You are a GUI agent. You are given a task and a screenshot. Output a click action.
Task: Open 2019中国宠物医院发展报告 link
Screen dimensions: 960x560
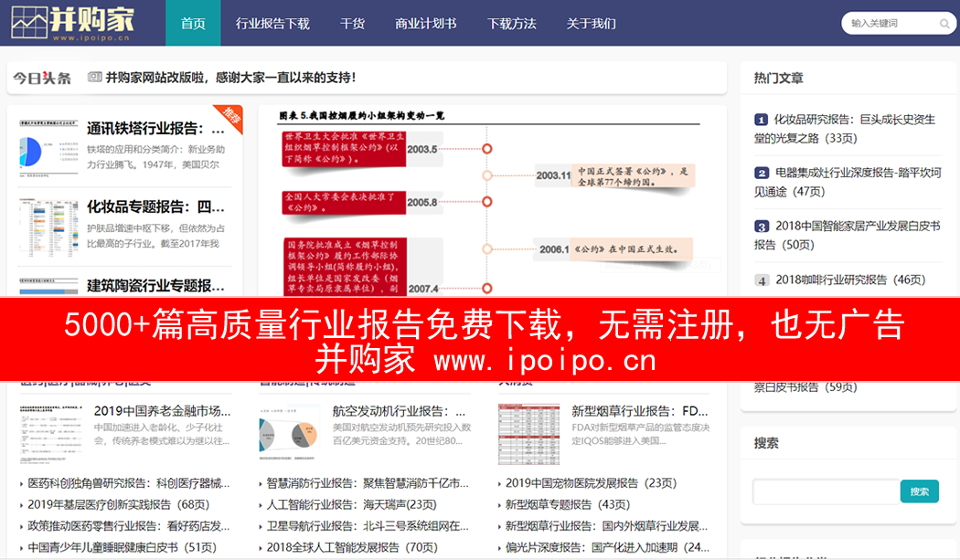[591, 483]
